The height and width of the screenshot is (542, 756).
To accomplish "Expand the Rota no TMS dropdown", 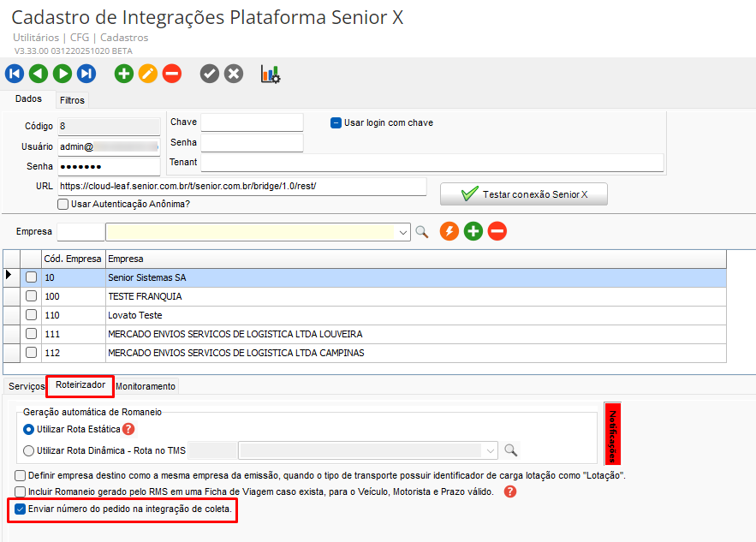I will [491, 451].
